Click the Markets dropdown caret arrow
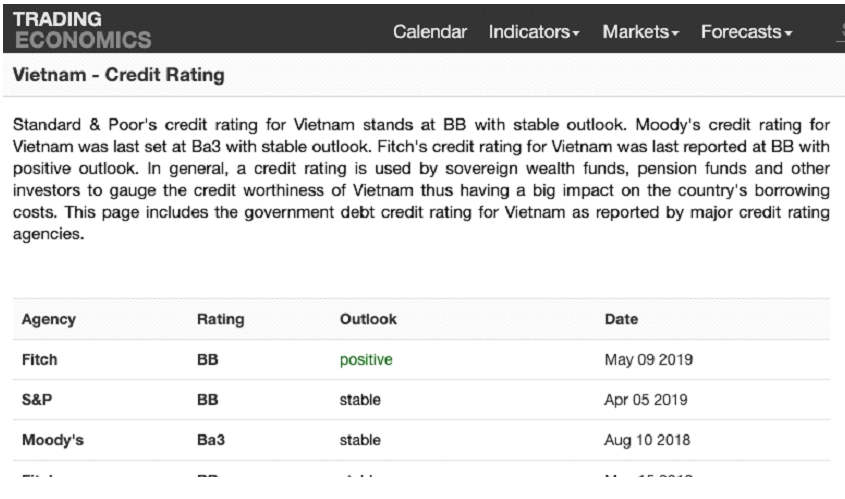Viewport: 845px width, 499px height. pyautogui.click(x=675, y=33)
